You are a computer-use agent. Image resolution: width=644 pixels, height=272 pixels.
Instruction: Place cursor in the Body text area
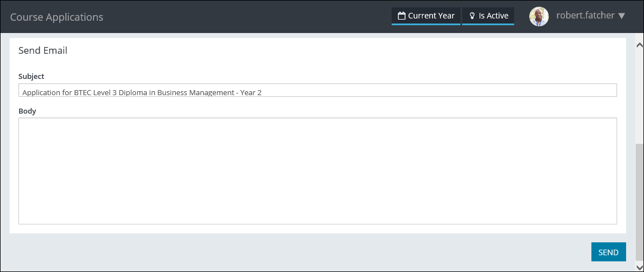pos(317,171)
